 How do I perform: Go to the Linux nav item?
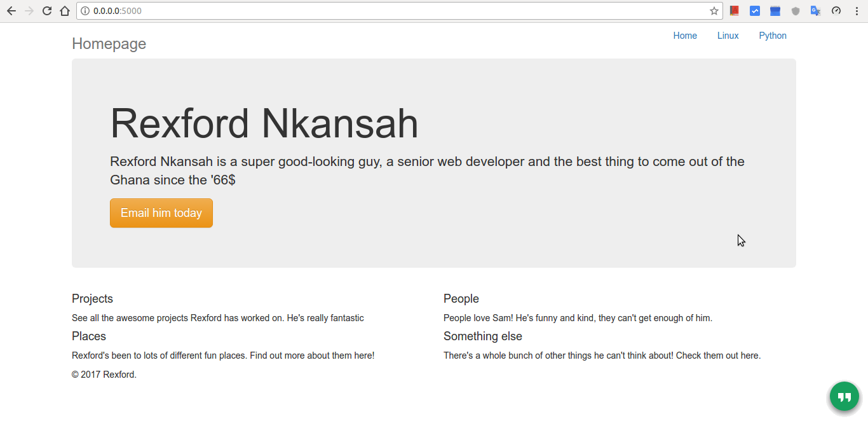tap(728, 36)
